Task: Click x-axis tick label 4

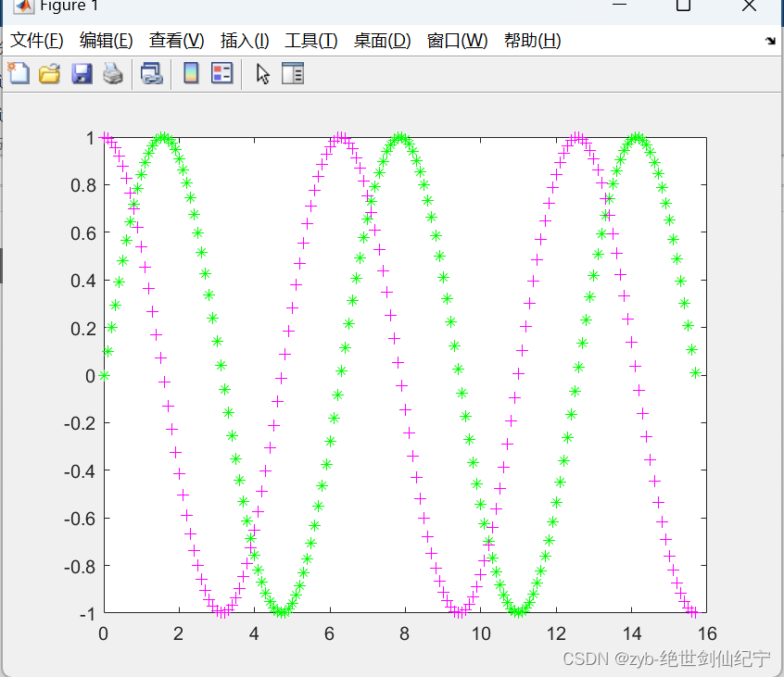Action: (254, 633)
